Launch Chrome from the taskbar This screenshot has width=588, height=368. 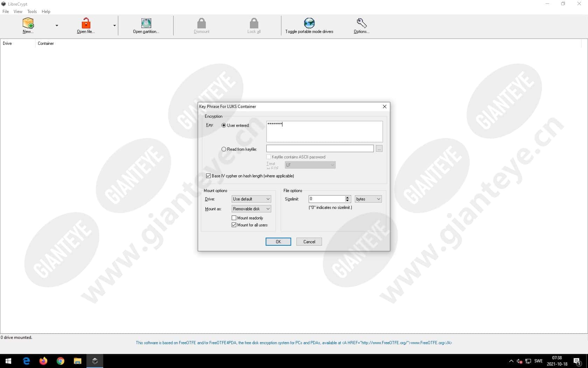coord(61,361)
